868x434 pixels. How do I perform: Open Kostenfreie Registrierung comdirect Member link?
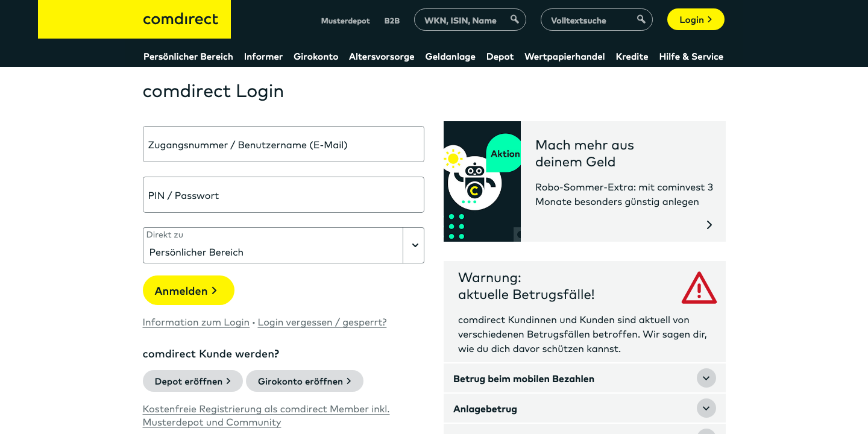(x=266, y=415)
